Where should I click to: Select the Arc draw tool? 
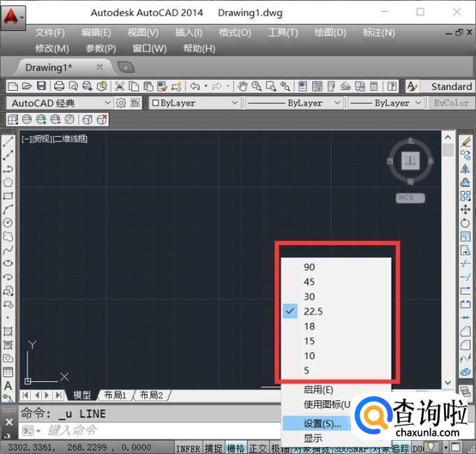coord(8,209)
